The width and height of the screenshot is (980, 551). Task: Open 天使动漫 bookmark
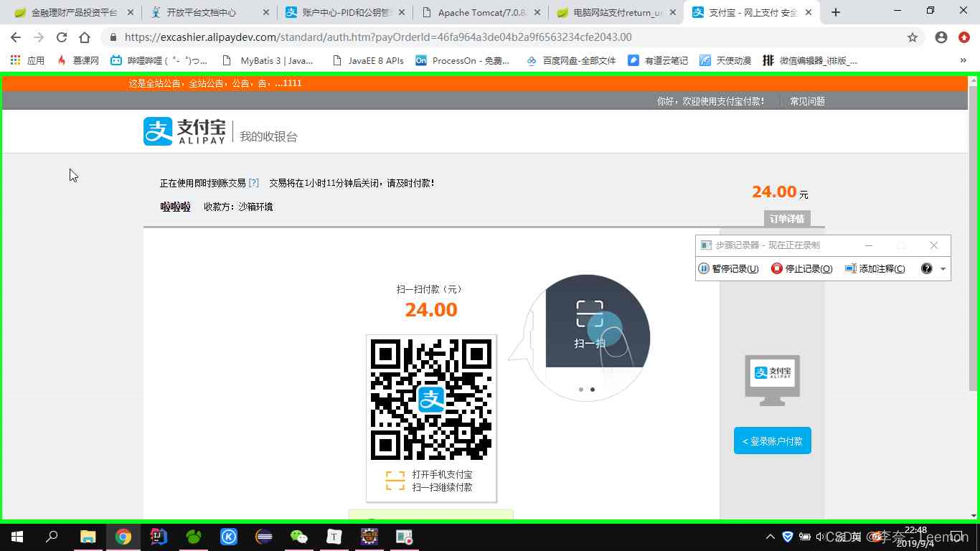tap(725, 60)
